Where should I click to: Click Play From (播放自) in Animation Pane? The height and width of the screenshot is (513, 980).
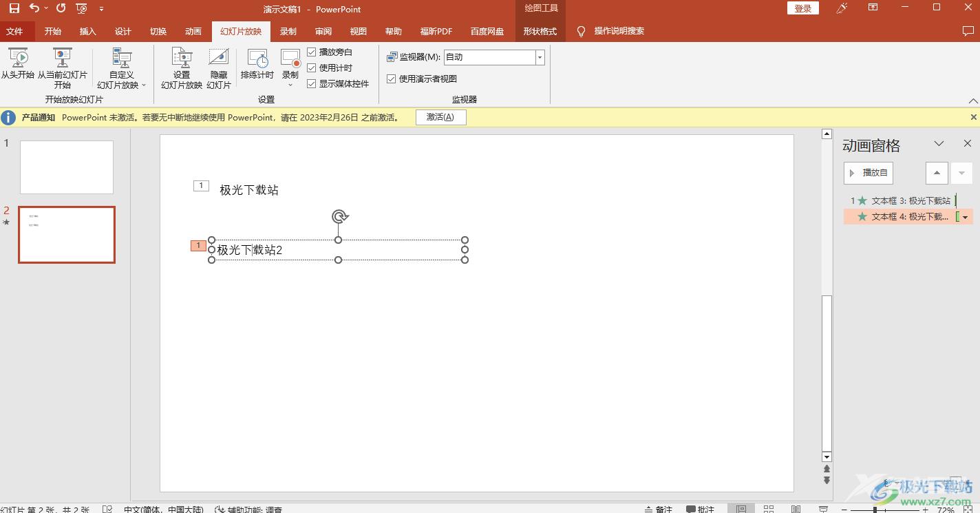(x=869, y=173)
